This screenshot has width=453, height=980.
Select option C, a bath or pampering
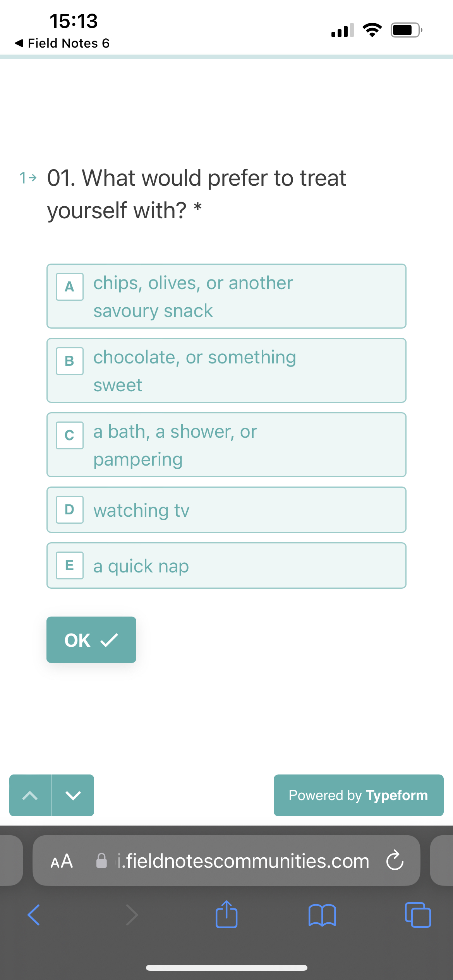(x=226, y=445)
